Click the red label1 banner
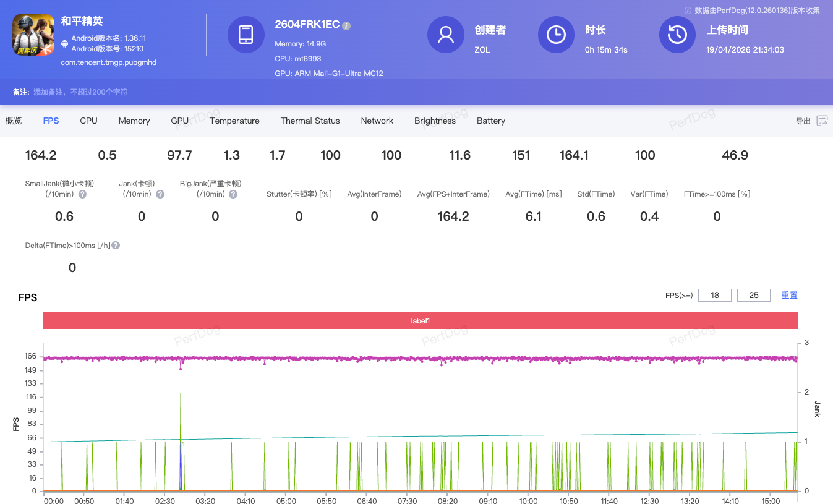 click(420, 320)
